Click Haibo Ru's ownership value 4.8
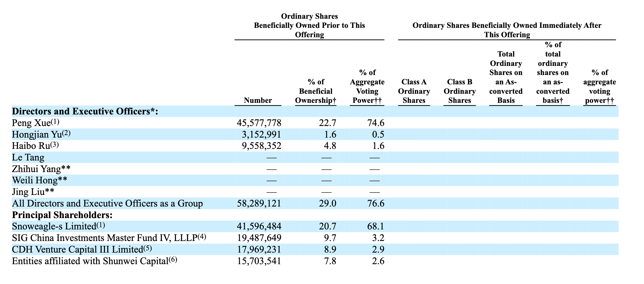Screen dimensions: 644x284 tap(330, 146)
